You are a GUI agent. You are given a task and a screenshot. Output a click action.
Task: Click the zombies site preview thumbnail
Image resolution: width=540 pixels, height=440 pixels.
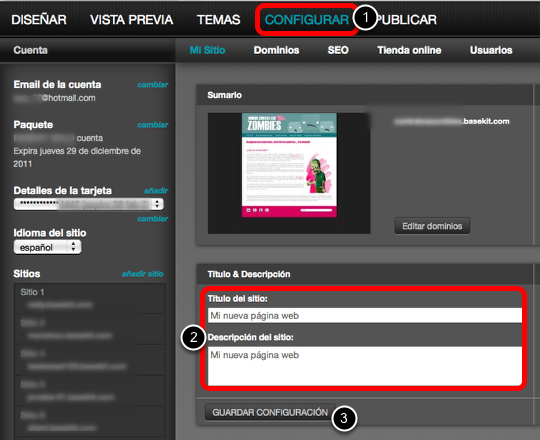point(289,165)
